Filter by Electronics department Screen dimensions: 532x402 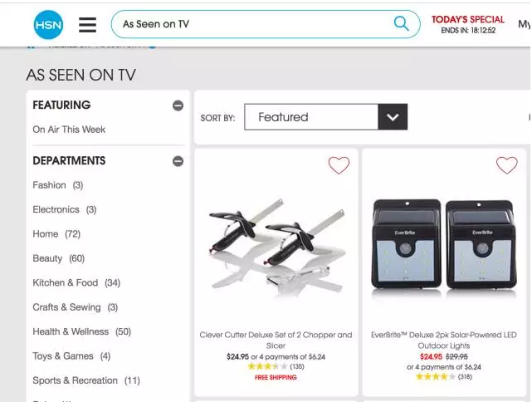(65, 209)
